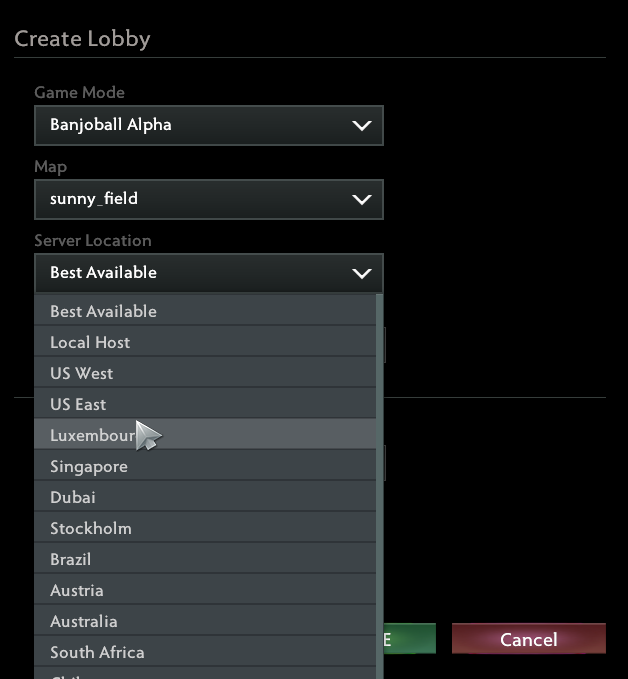628x679 pixels.
Task: Pick the Stockholm server option
Action: [x=205, y=527]
